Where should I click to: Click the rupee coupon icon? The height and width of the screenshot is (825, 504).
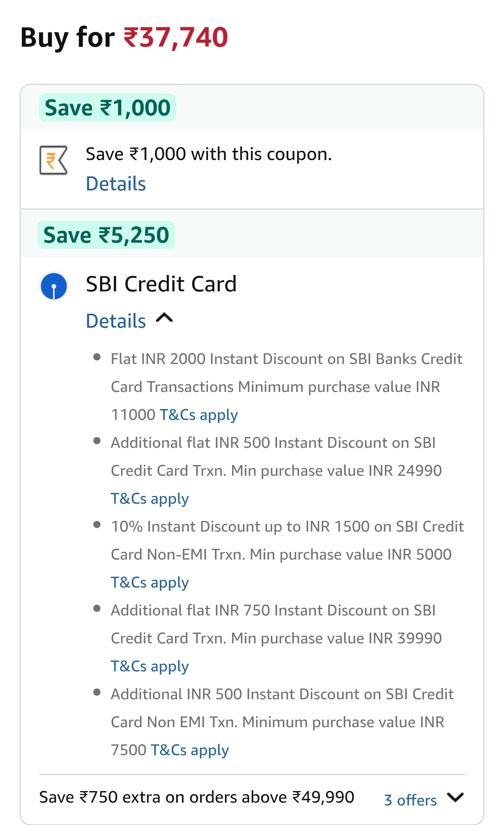53,160
